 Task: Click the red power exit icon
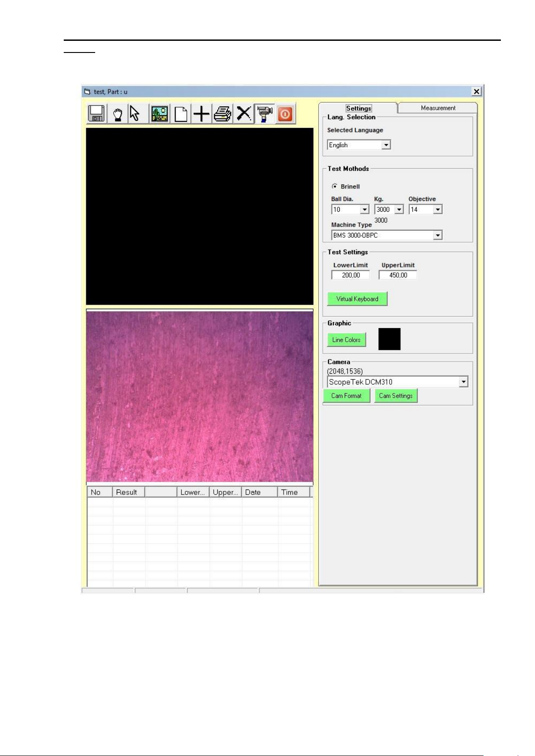[285, 114]
